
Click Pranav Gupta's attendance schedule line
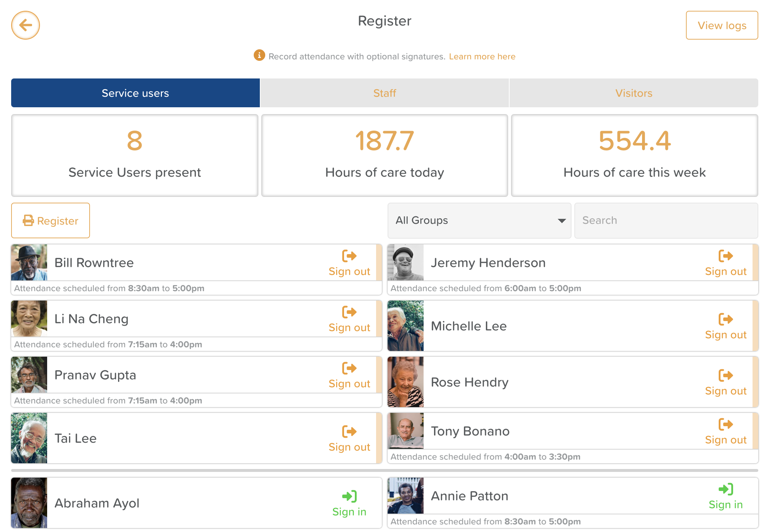108,401
